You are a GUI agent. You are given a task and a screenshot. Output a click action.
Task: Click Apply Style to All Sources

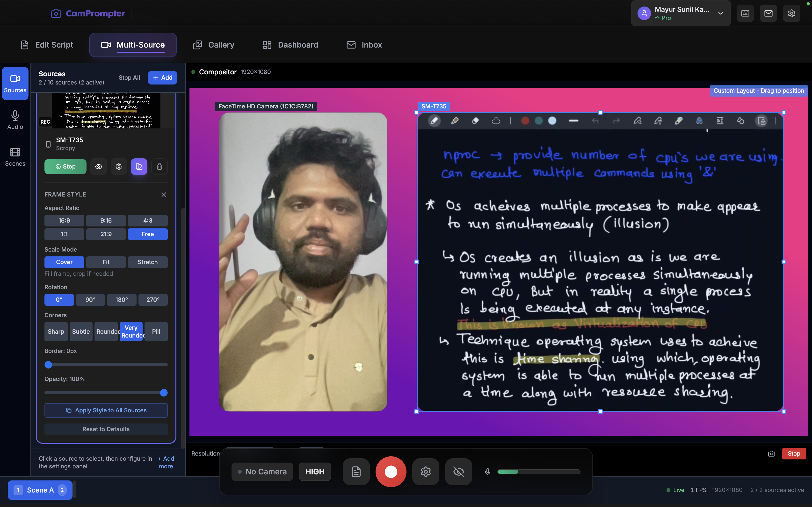(106, 410)
